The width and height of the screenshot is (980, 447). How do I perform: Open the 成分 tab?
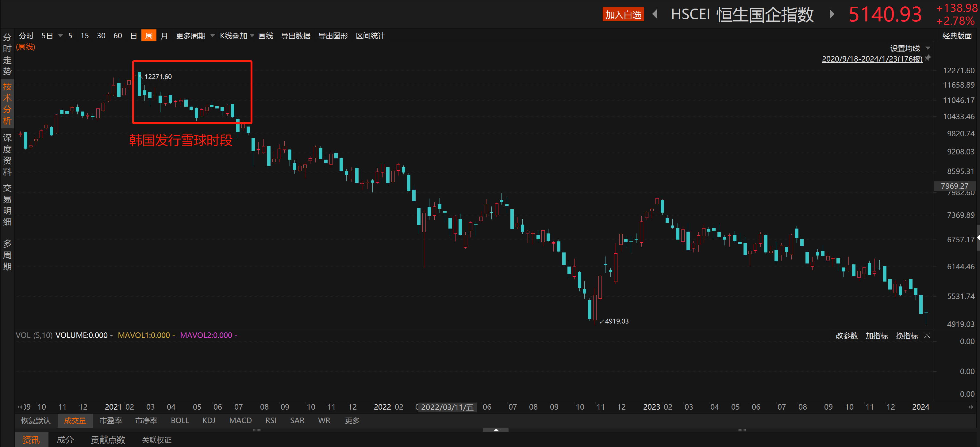pos(65,440)
